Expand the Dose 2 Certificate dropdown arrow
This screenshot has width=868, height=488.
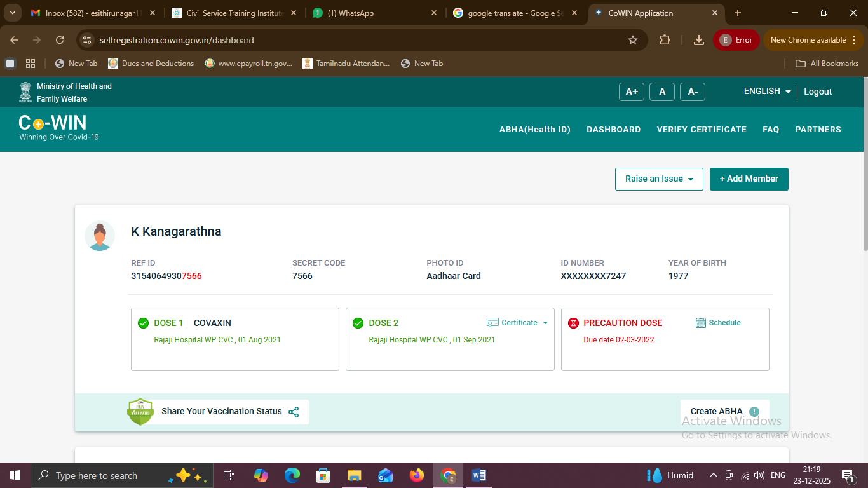(x=545, y=323)
